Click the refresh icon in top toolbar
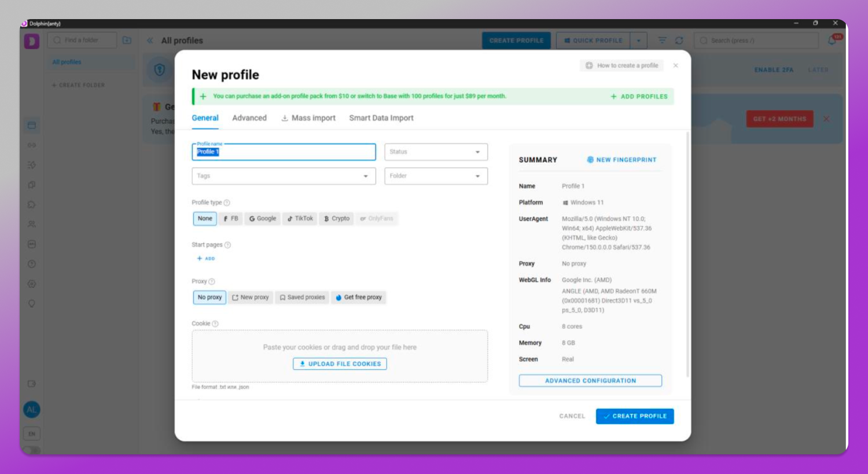The image size is (868, 474). pyautogui.click(x=679, y=41)
